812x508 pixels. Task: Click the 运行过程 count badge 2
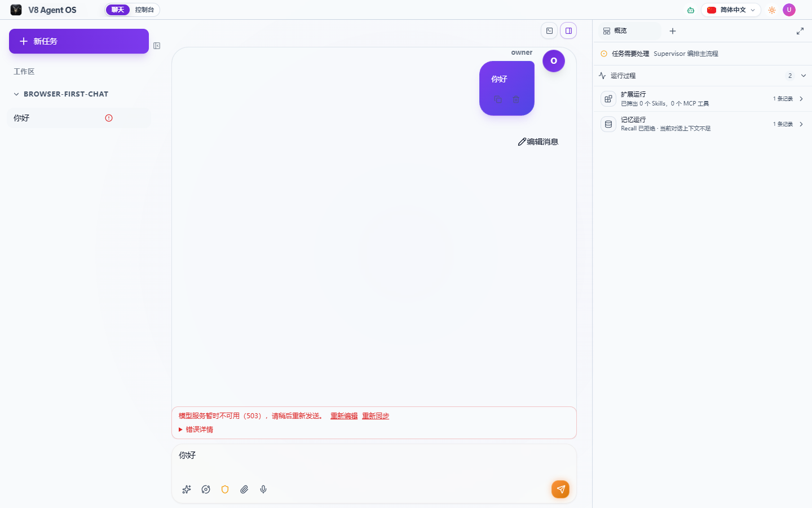coord(790,76)
